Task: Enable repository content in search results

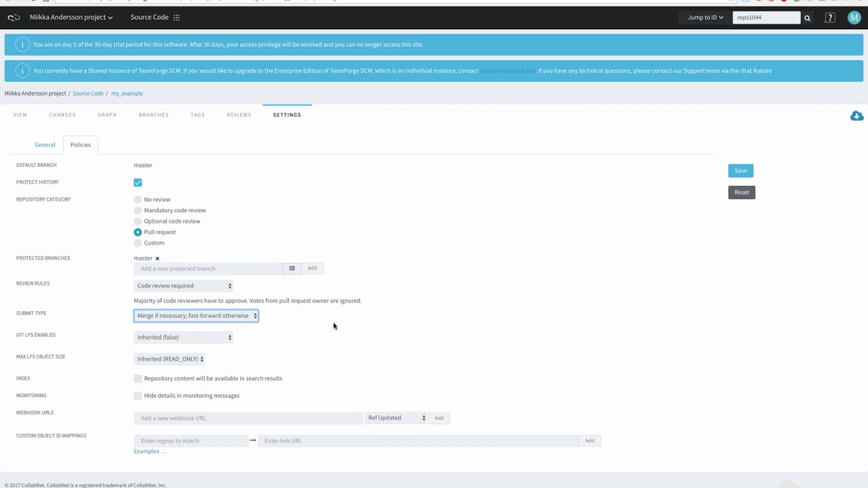Action: pyautogui.click(x=138, y=378)
